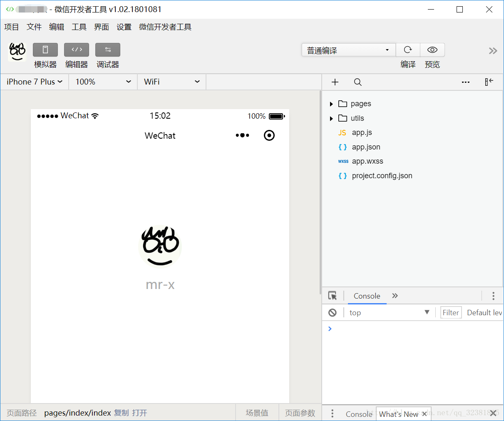The image size is (504, 421).
Task: Click the inspect element icon in devtools
Action: point(333,296)
